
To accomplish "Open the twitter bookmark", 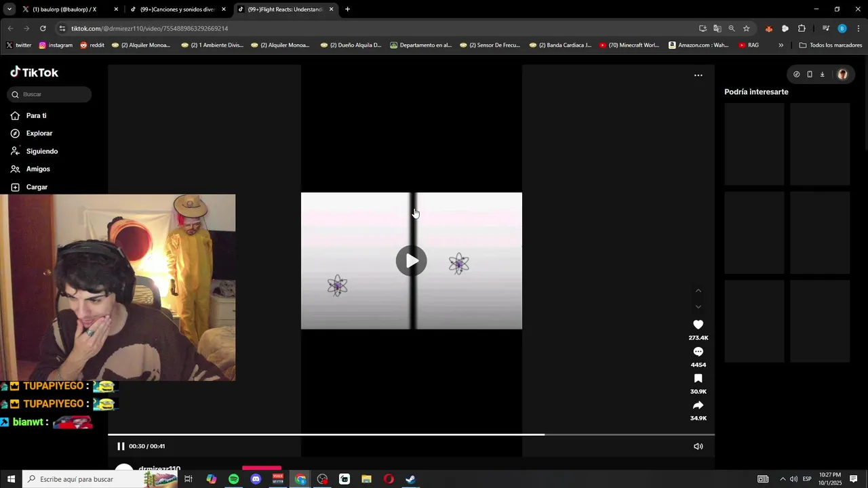I will coord(19,45).
